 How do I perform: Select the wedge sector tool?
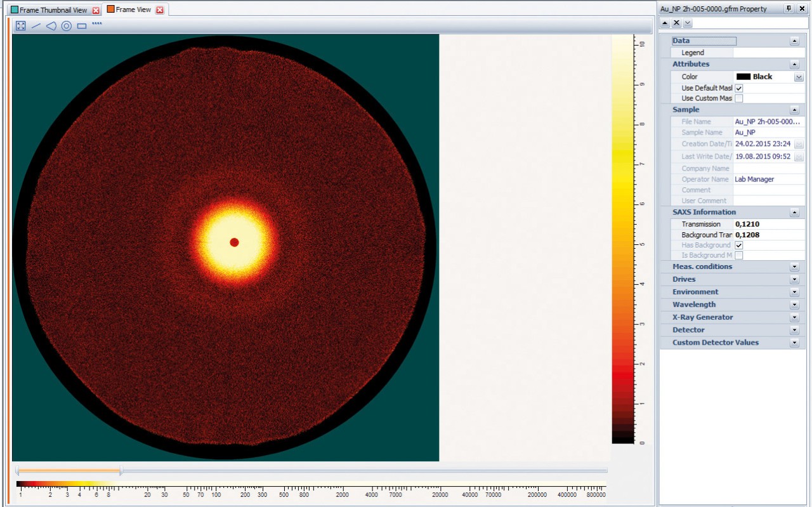tap(51, 26)
